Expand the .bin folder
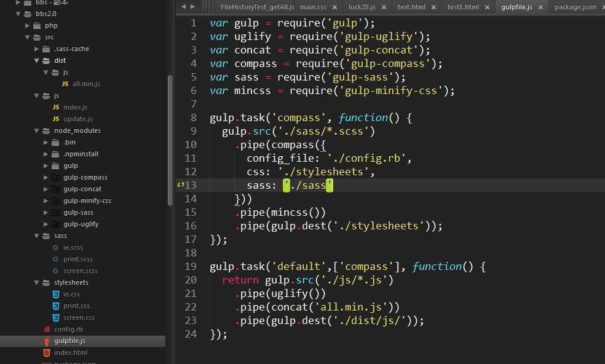 (46, 143)
